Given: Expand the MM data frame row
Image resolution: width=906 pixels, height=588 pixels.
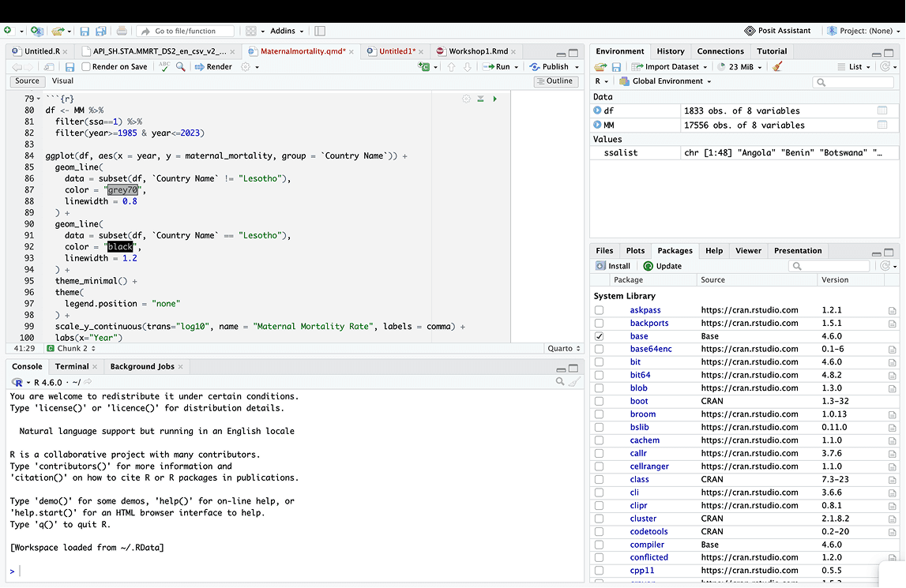Looking at the screenshot, I should 597,125.
